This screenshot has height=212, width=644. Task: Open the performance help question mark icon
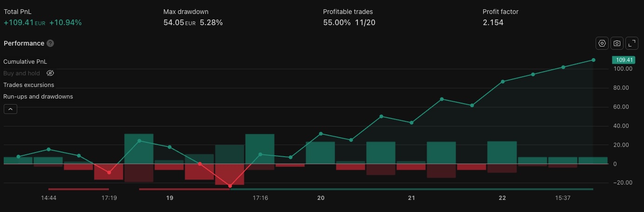50,43
